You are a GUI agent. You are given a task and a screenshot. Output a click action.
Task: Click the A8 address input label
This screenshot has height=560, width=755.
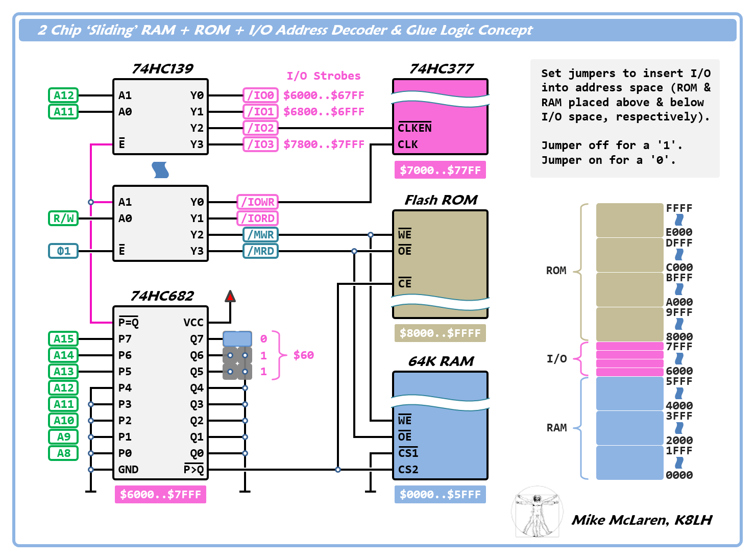pos(63,453)
